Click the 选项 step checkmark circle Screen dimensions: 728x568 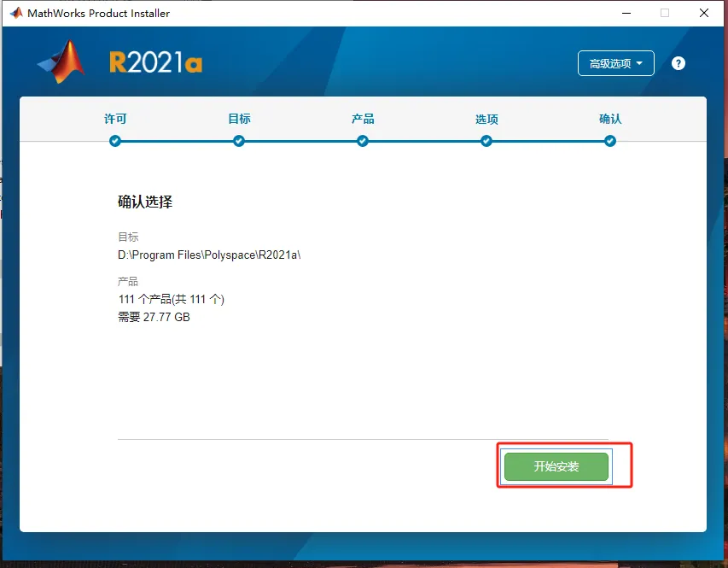pos(486,141)
